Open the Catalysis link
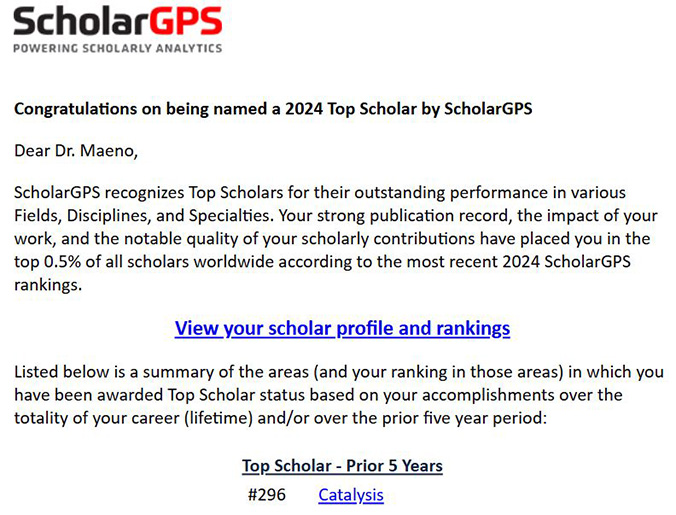 point(350,494)
